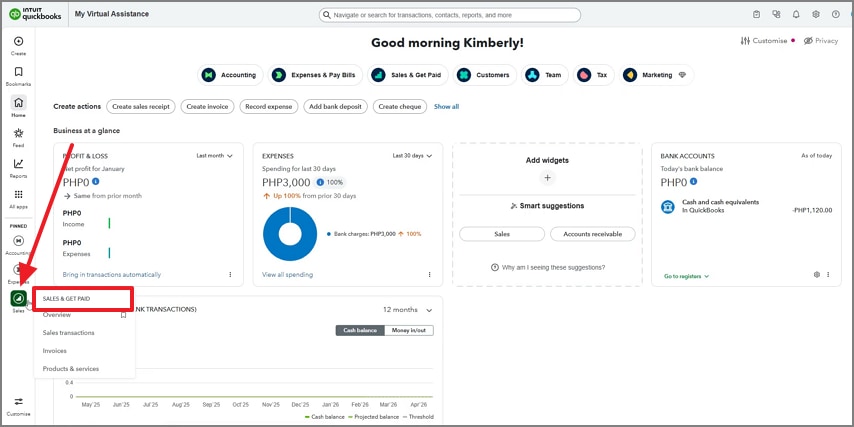Open Profit & Loss widget three-dot menu
This screenshot has width=854, height=427.
(230, 274)
